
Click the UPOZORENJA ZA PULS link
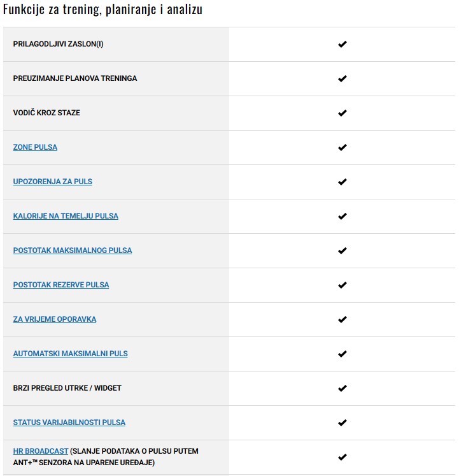coord(52,182)
